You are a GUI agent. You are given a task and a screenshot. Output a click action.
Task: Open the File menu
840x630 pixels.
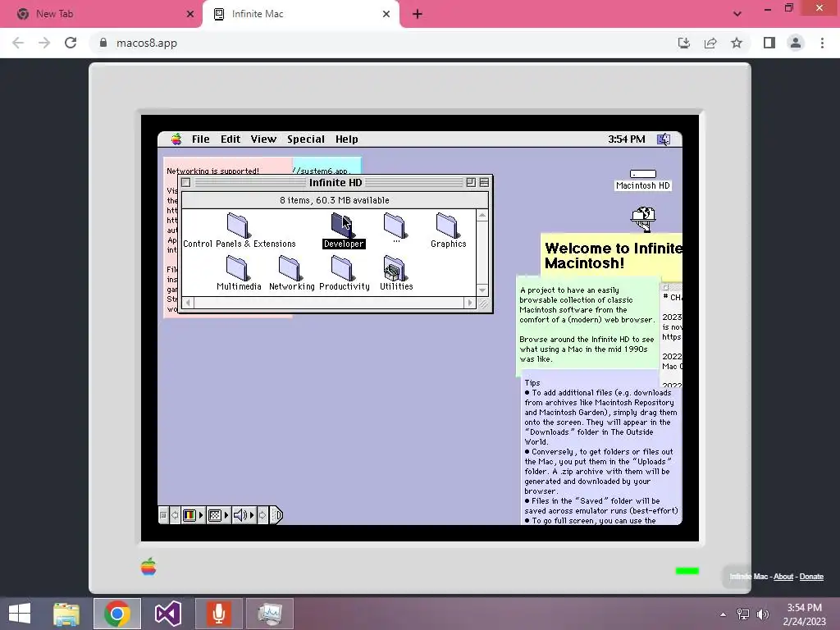(201, 139)
